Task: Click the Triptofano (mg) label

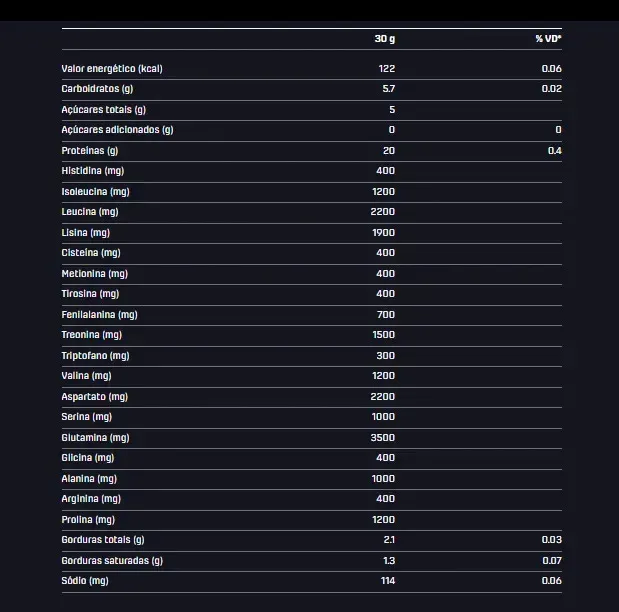Action: point(96,356)
